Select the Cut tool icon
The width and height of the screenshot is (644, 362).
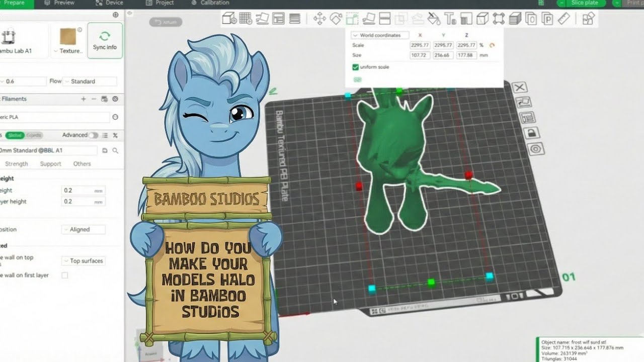[x=384, y=19]
